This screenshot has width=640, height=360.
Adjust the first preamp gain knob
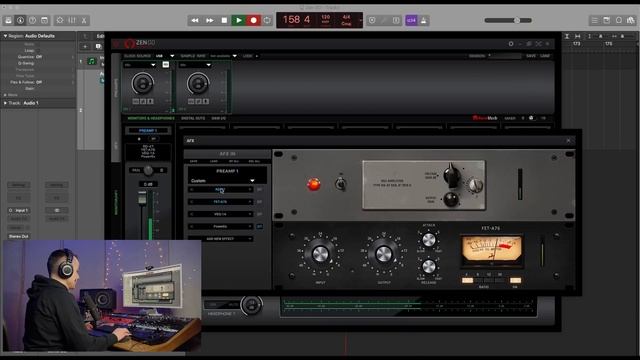tap(142, 83)
